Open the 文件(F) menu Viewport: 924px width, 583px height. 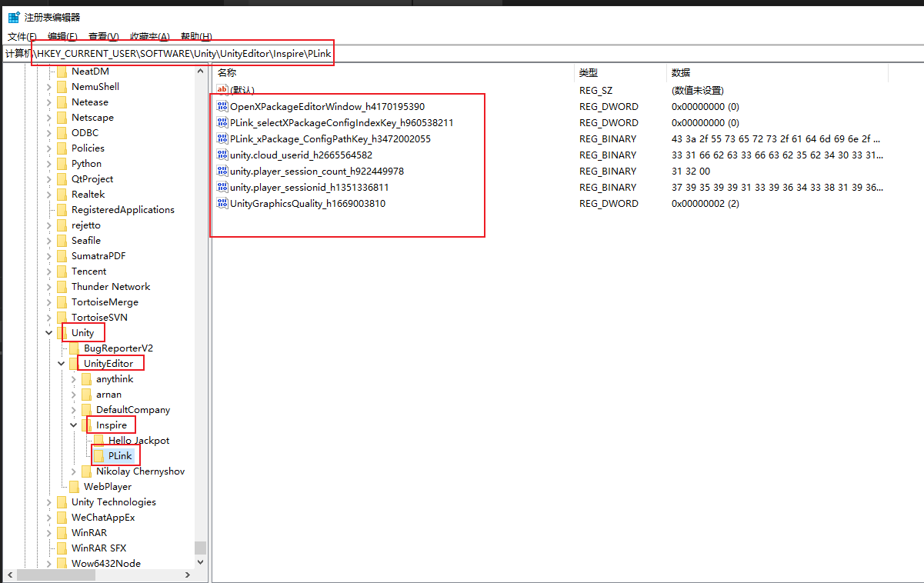(x=22, y=36)
